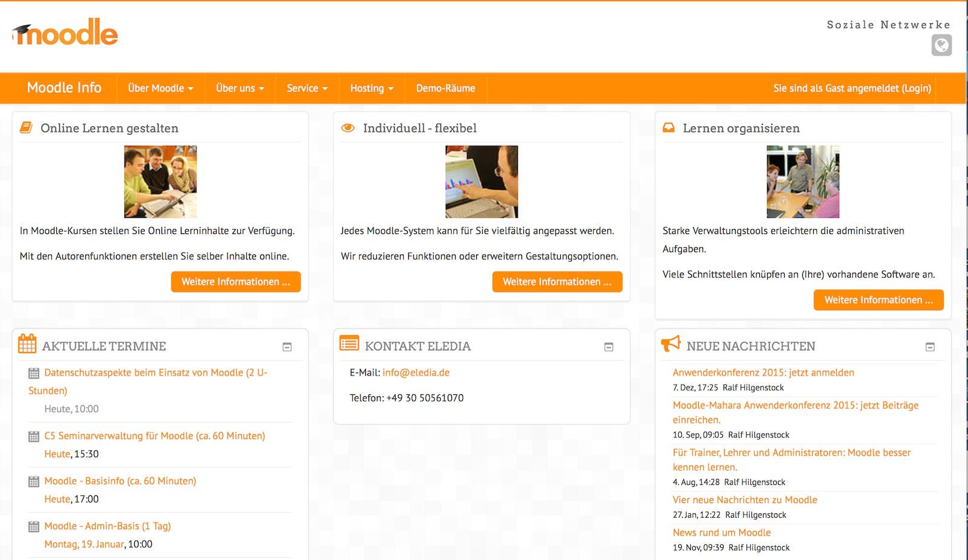The height and width of the screenshot is (560, 968).
Task: Click the Telefon: +49 30 50561070 text
Action: pos(407,398)
